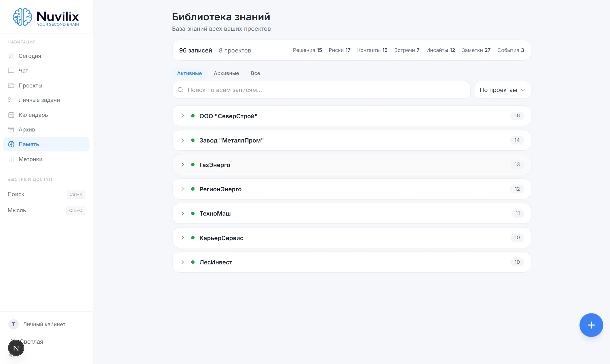Click the 11 count badge on ТехноМаш
Image resolution: width=610 pixels, height=364 pixels.
(x=518, y=213)
